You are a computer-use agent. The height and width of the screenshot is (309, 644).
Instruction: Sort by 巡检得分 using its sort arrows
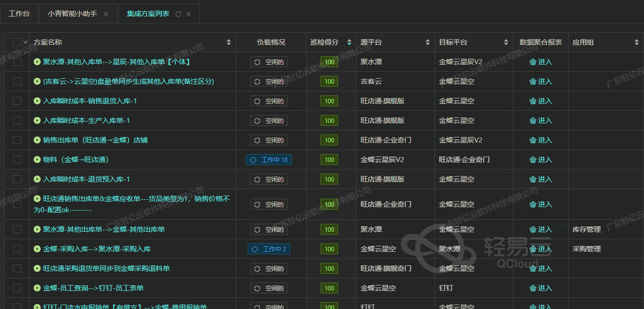coord(349,42)
